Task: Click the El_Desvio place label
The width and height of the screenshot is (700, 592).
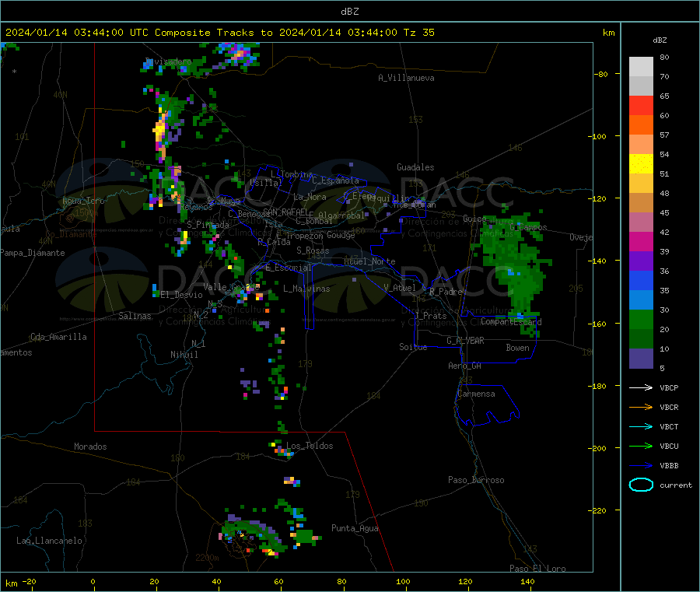Action: tap(181, 295)
